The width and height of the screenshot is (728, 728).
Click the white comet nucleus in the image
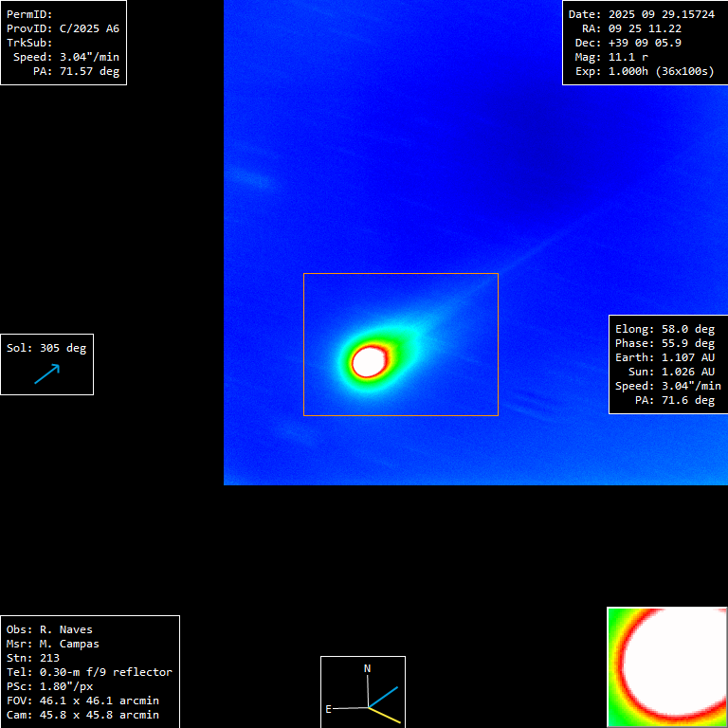tap(368, 361)
